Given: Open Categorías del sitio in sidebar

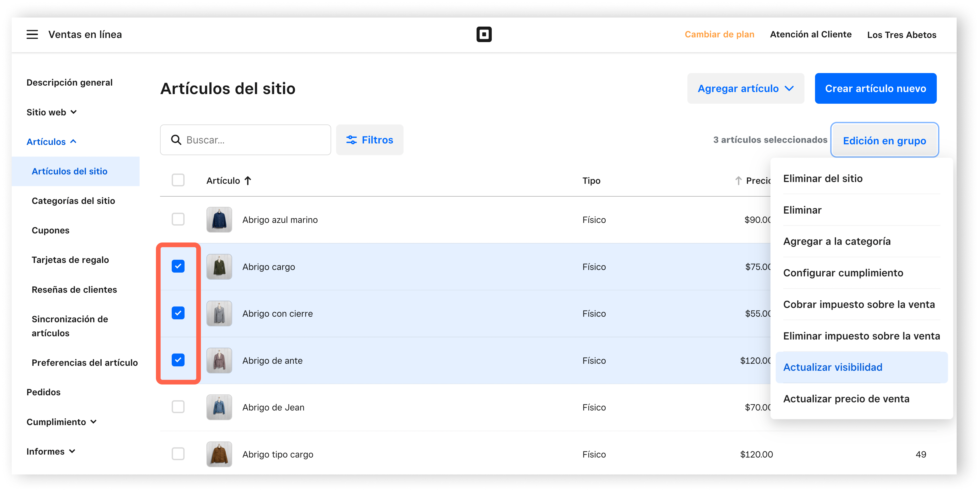Looking at the screenshot, I should click(x=73, y=200).
